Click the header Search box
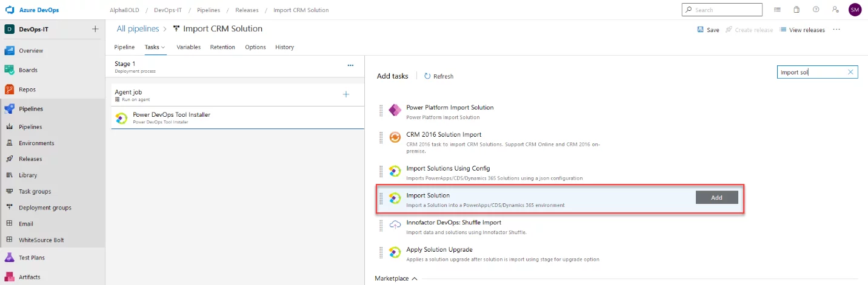This screenshot has height=285, width=868. [x=722, y=10]
